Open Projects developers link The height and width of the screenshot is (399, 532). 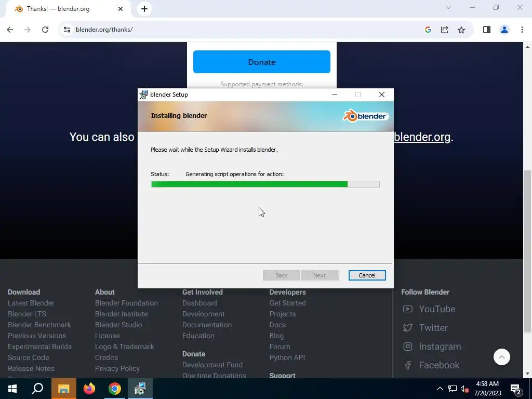point(283,314)
